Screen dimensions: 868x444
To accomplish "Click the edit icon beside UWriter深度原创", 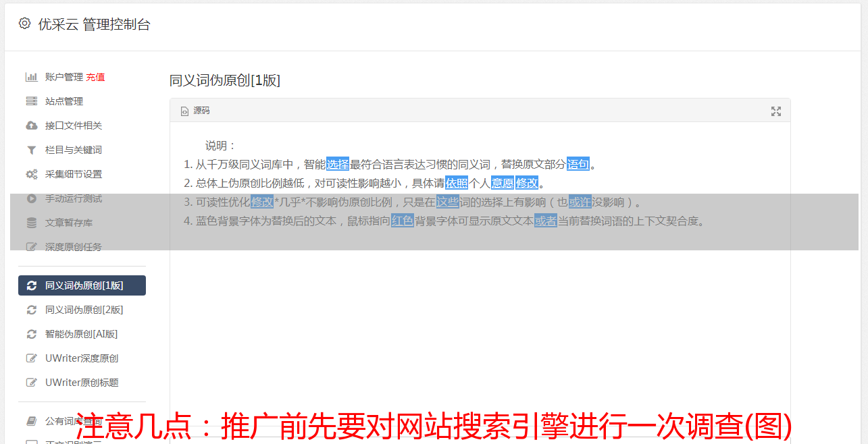I will pos(31,358).
